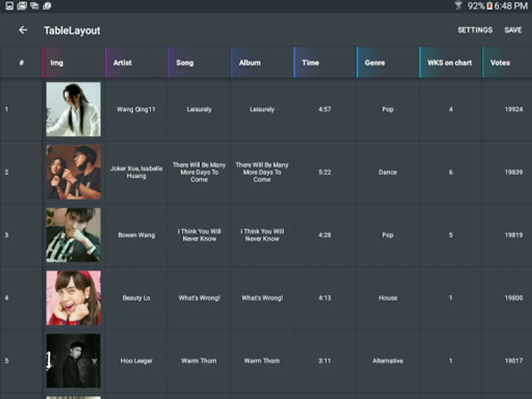Tap the TableLayout title text
The width and height of the screenshot is (532, 399).
click(72, 31)
